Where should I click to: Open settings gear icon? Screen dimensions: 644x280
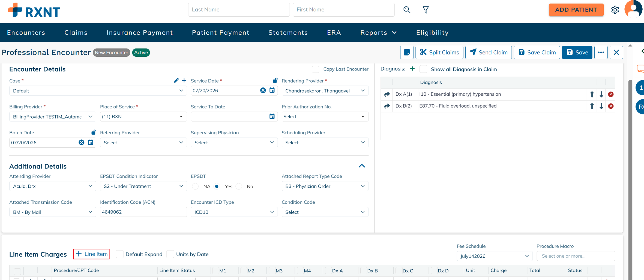[x=615, y=10]
